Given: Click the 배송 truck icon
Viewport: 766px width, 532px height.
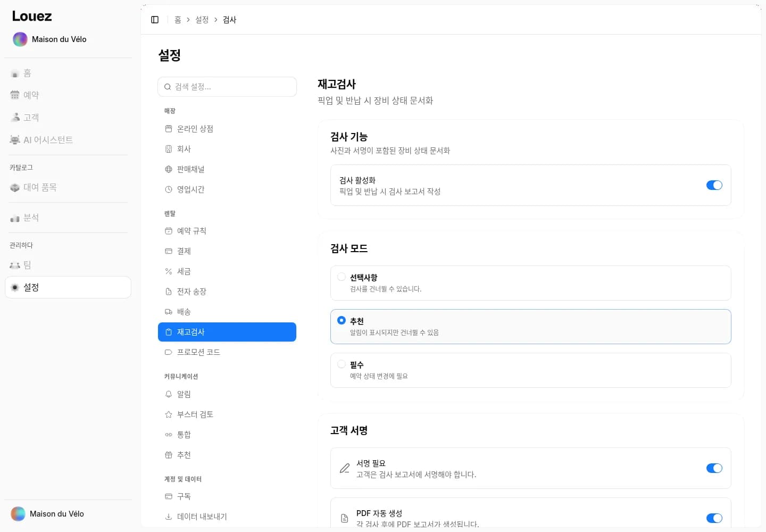Looking at the screenshot, I should 169,312.
